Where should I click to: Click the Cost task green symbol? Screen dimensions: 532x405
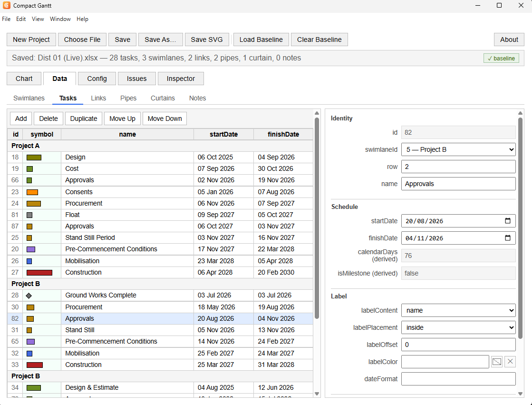point(30,169)
